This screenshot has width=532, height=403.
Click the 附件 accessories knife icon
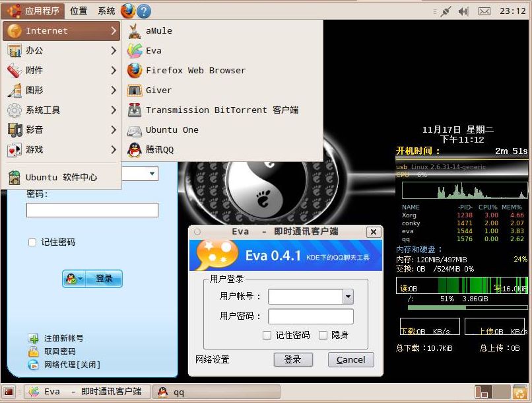point(15,71)
